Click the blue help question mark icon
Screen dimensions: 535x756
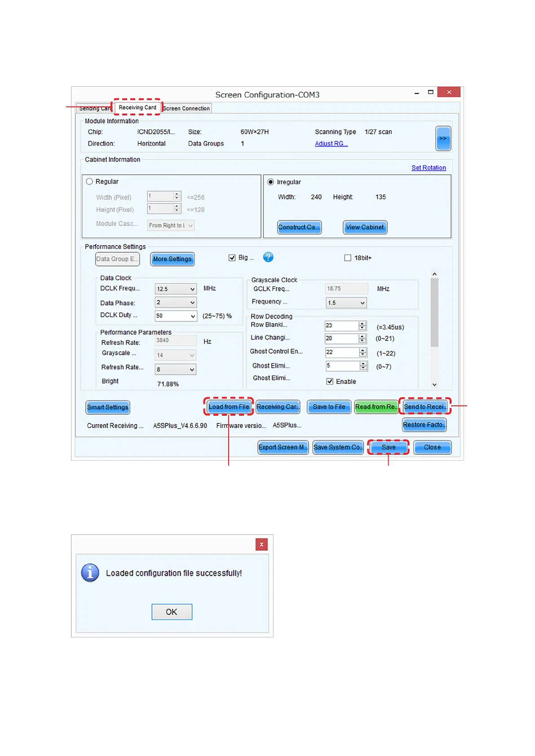click(x=268, y=257)
